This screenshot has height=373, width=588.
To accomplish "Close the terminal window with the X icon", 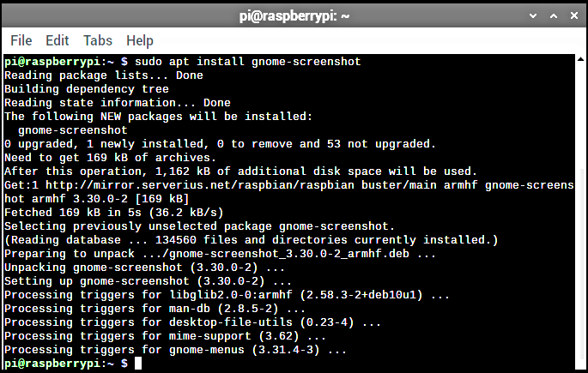I will pyautogui.click(x=574, y=15).
